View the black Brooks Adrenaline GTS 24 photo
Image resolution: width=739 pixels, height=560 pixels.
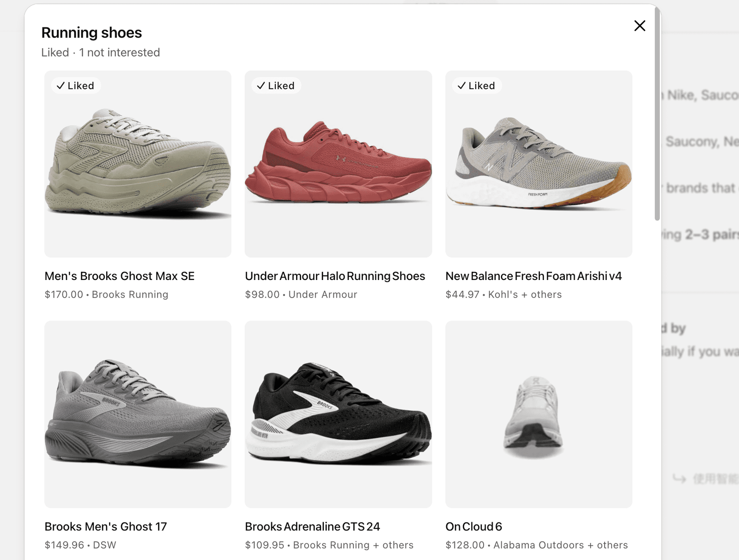(338, 414)
